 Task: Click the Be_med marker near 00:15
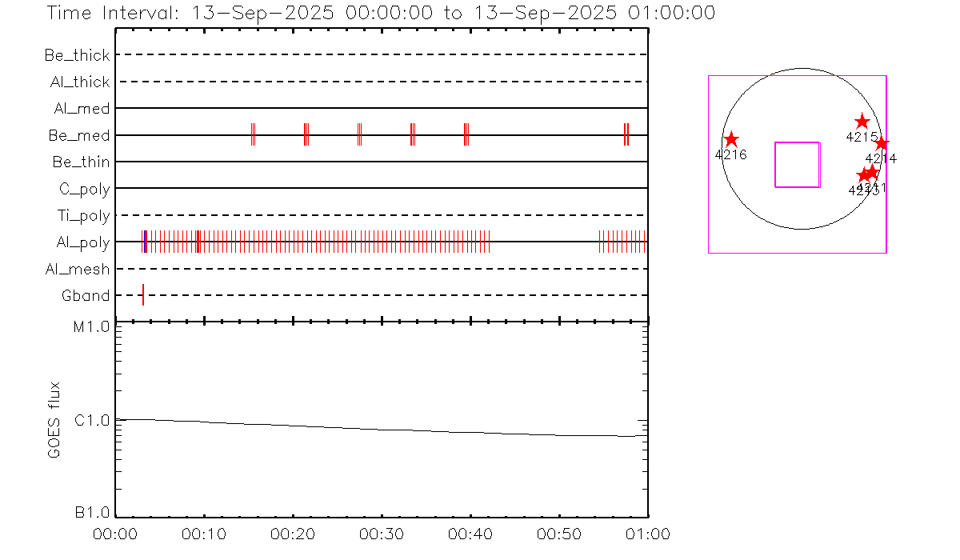coord(253,134)
